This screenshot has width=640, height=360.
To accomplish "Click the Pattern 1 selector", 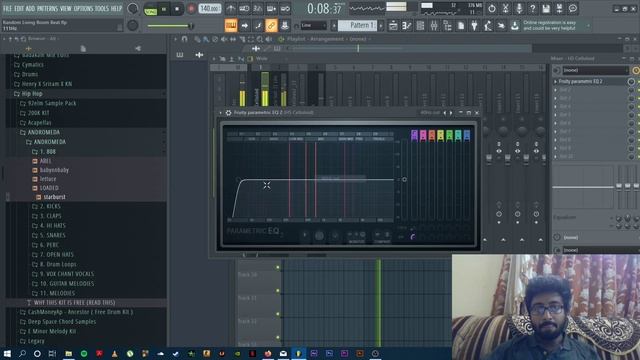I will click(358, 26).
